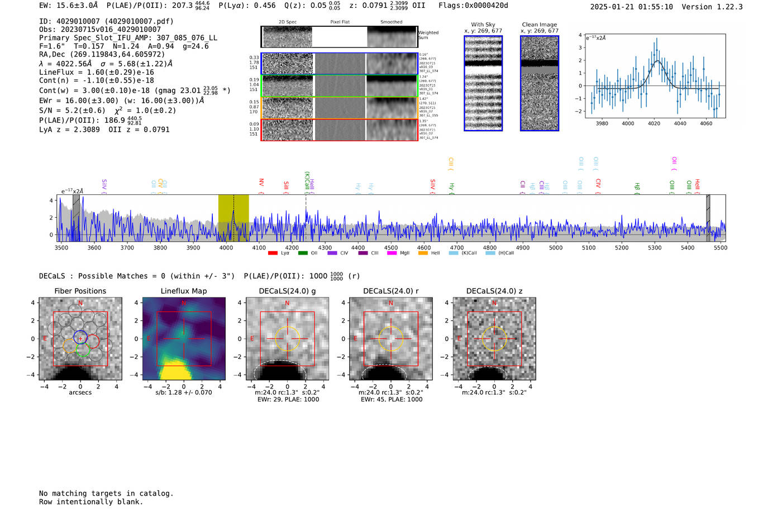This screenshot has width=782, height=532.
Task: Click the Gaussian emission line fit plot
Action: click(x=655, y=76)
